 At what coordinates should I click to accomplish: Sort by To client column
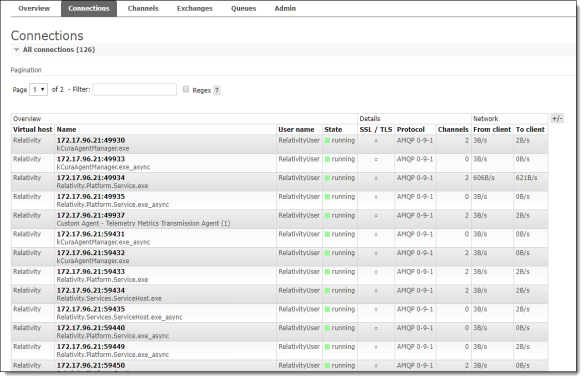click(x=530, y=129)
